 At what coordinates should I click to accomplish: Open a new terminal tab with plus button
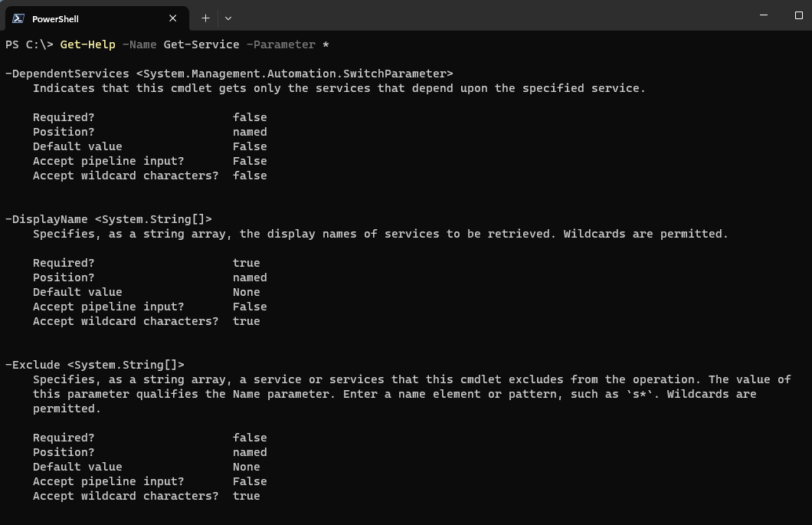(x=205, y=18)
